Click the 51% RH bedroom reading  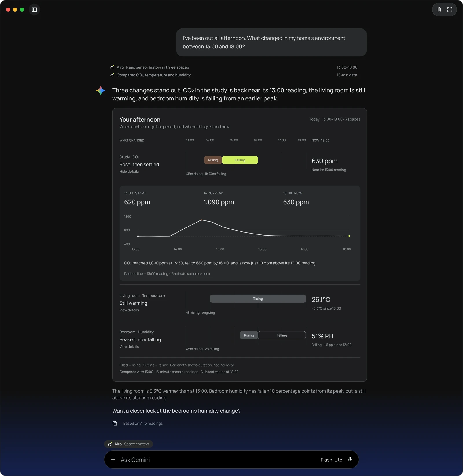(x=322, y=336)
